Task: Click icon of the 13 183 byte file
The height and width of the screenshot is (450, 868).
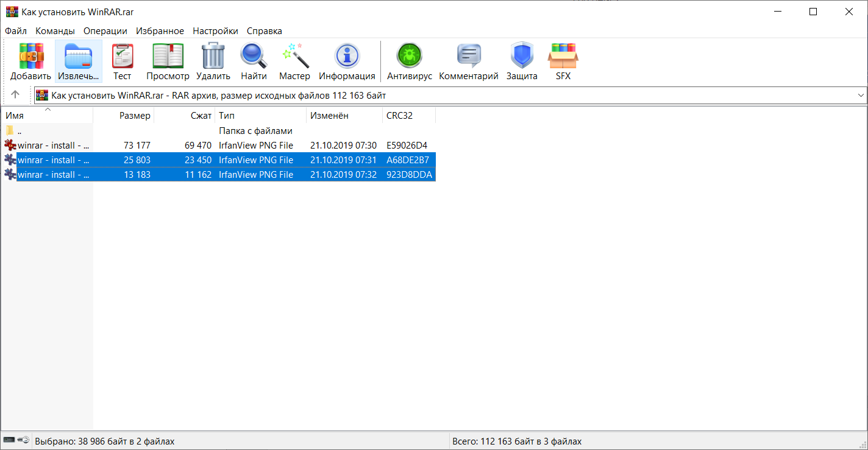Action: tap(10, 175)
